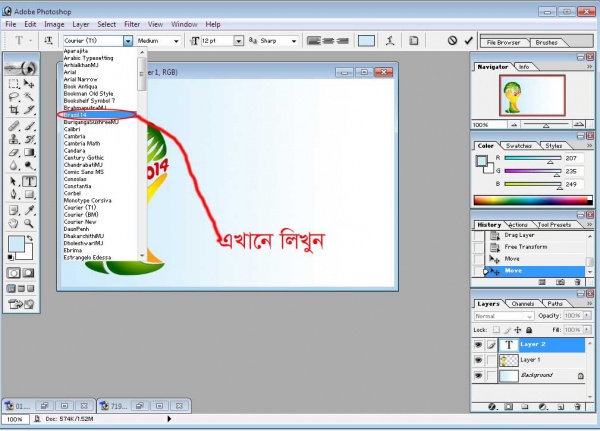Click the foreground color swatch in toolbox
Image resolution: width=600 pixels, height=431 pixels.
16,244
